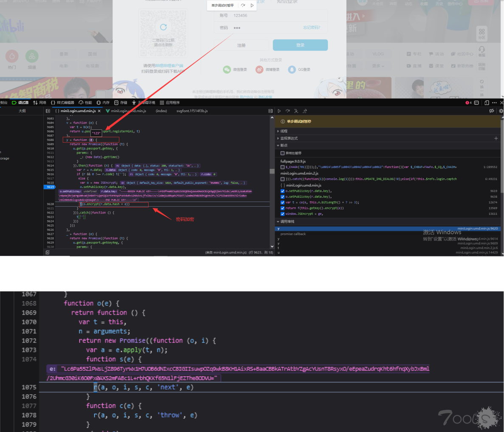The height and width of the screenshot is (432, 504).
Task: Click the Step Out debugger icon
Action: tap(304, 111)
